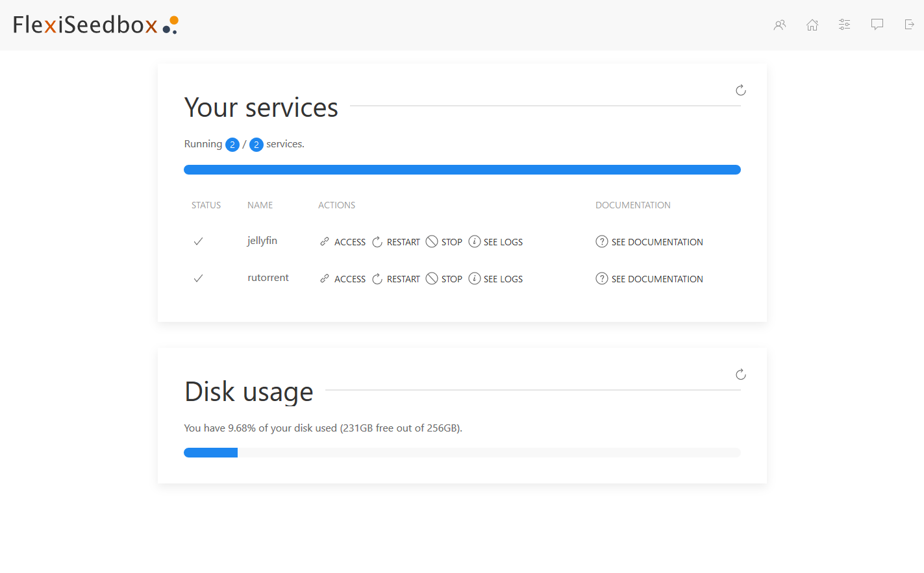
Task: Open the users icon in top navigation
Action: point(780,25)
